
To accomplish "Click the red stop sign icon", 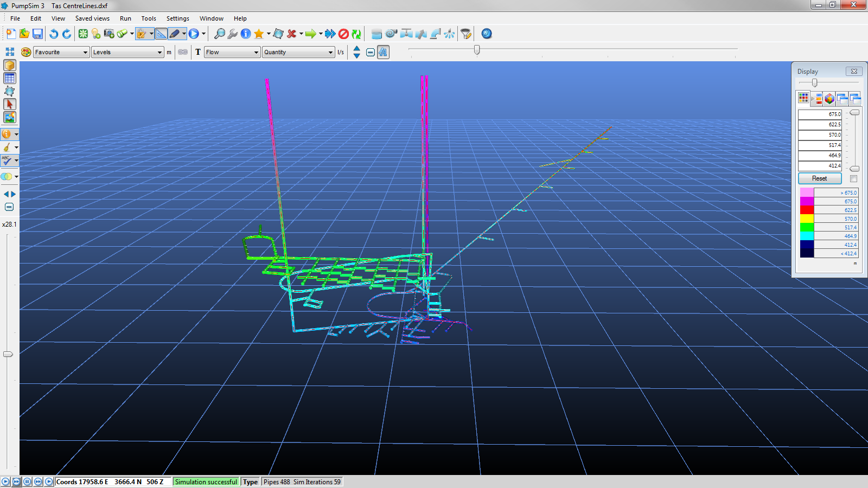I will [x=343, y=34].
